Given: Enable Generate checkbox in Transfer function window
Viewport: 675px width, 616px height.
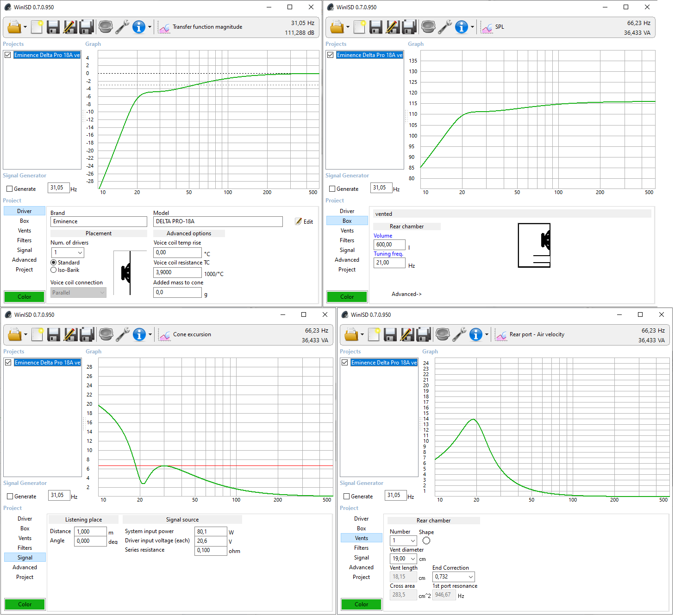Looking at the screenshot, I should pos(9,189).
